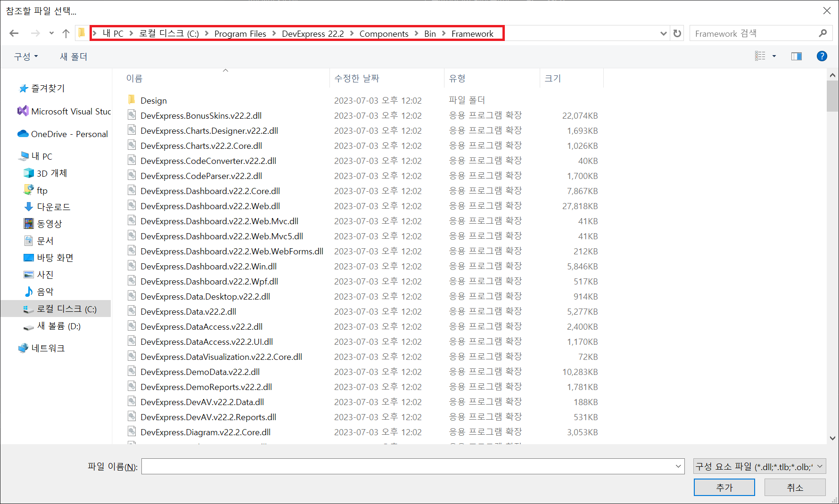Click the 취소 button
The height and width of the screenshot is (504, 839).
pyautogui.click(x=795, y=488)
